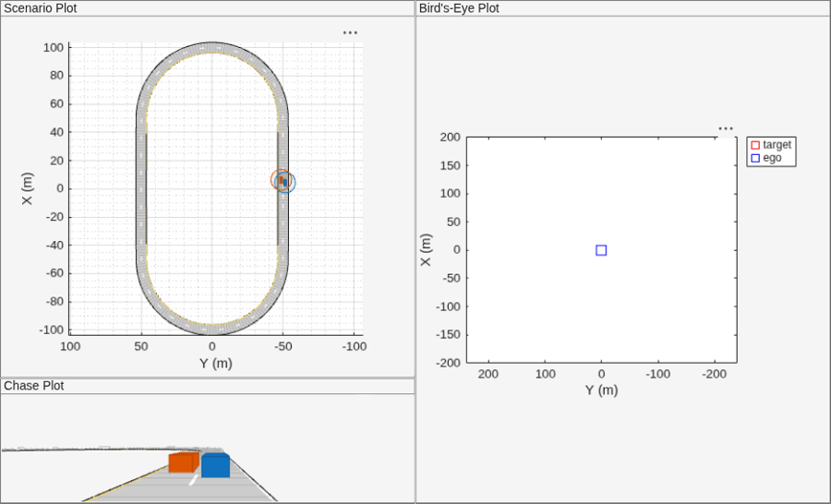831x504 pixels.
Task: Select the Bird's-Eye Plot panel title
Action: (459, 8)
